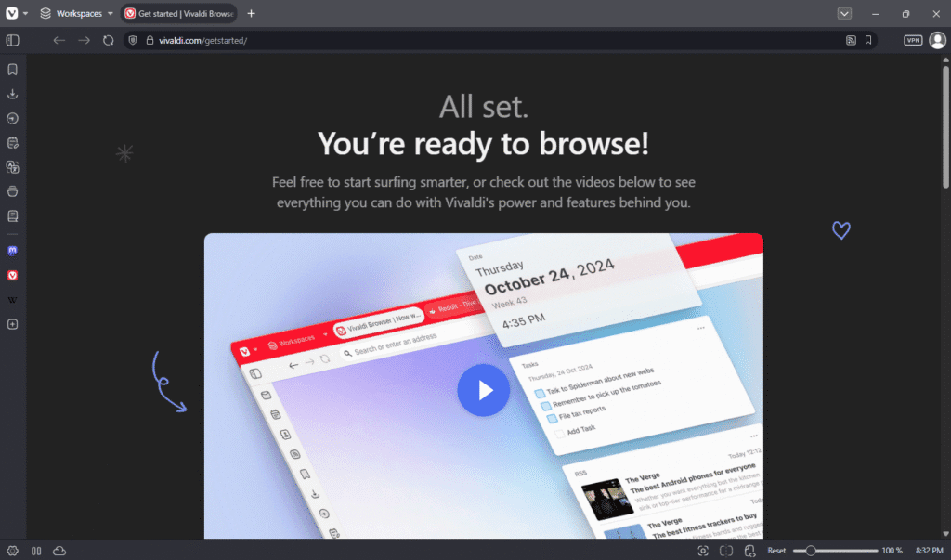Screen dimensions: 951x560
Task: Open the Downloads panel in the sidebar
Action: 12,94
